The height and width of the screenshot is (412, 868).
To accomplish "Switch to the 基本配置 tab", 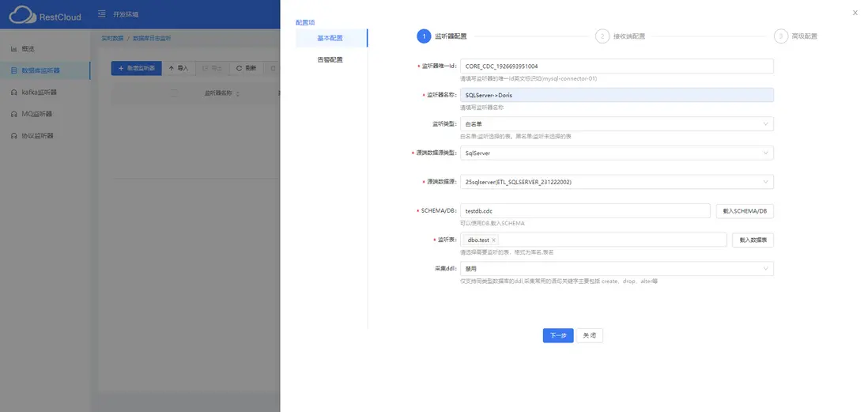I will pos(331,38).
